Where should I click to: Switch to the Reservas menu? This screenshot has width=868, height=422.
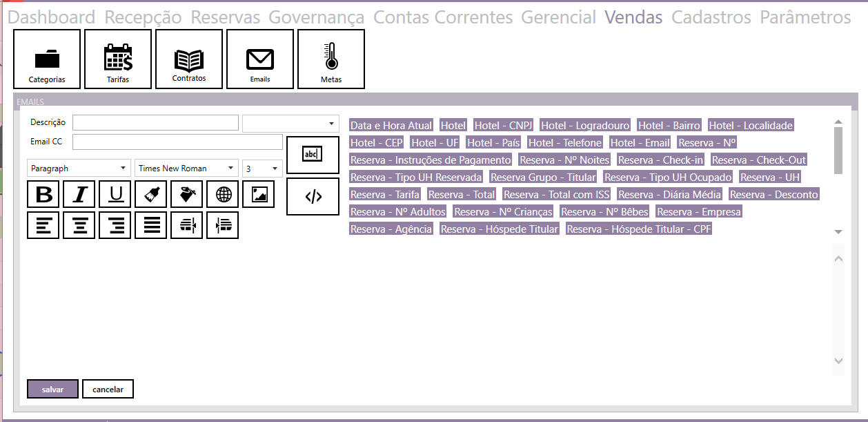click(x=225, y=17)
